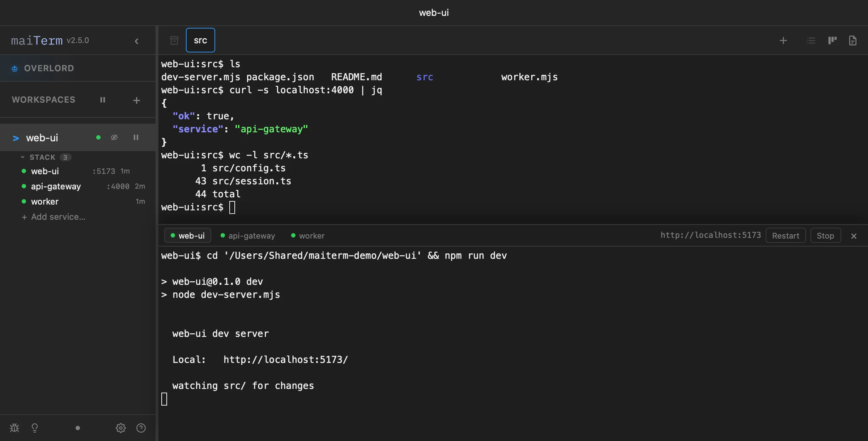Viewport: 868px width, 441px height.
Task: Open the OVERLORD crown icon
Action: point(14,68)
